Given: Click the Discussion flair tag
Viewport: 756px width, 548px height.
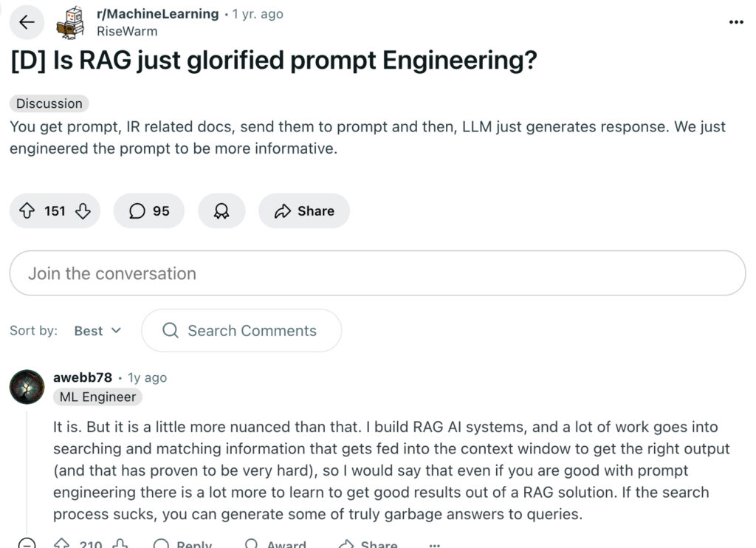Looking at the screenshot, I should [48, 103].
